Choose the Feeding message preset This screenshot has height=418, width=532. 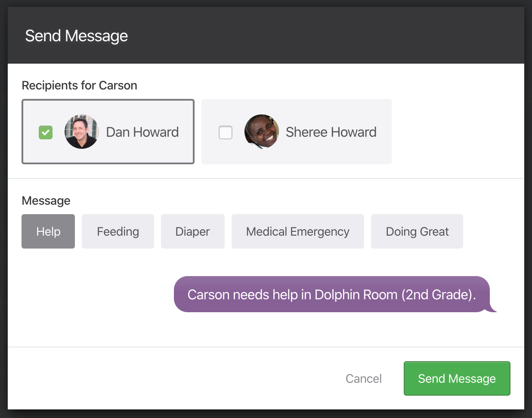(118, 231)
